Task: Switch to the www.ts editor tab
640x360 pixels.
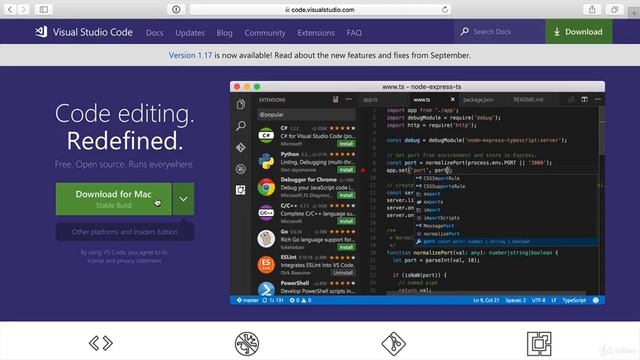Action: tap(433, 99)
